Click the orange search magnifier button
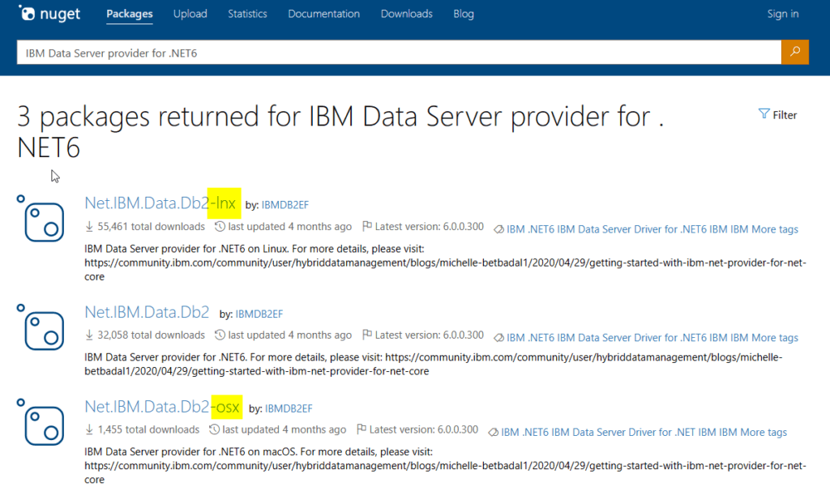This screenshot has width=830, height=504. click(794, 52)
